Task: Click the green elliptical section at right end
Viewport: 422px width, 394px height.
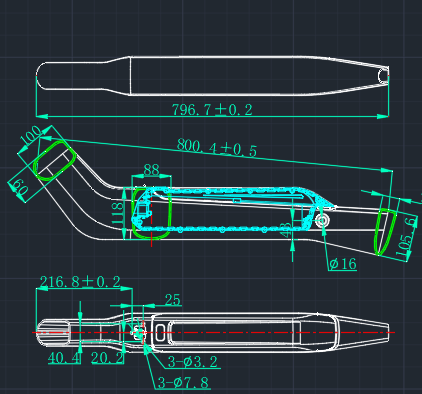Action: pyautogui.click(x=385, y=232)
